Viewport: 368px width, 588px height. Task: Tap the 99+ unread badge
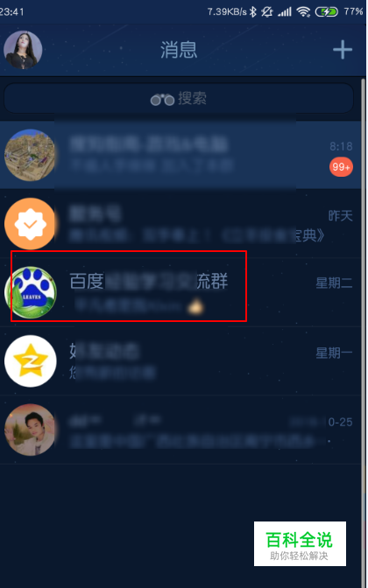pyautogui.click(x=341, y=167)
